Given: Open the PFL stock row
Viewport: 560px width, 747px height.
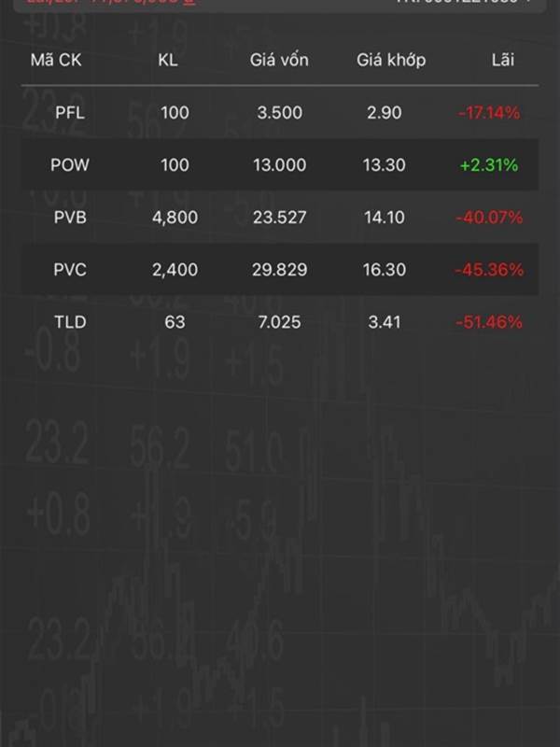Looking at the screenshot, I should 280,112.
